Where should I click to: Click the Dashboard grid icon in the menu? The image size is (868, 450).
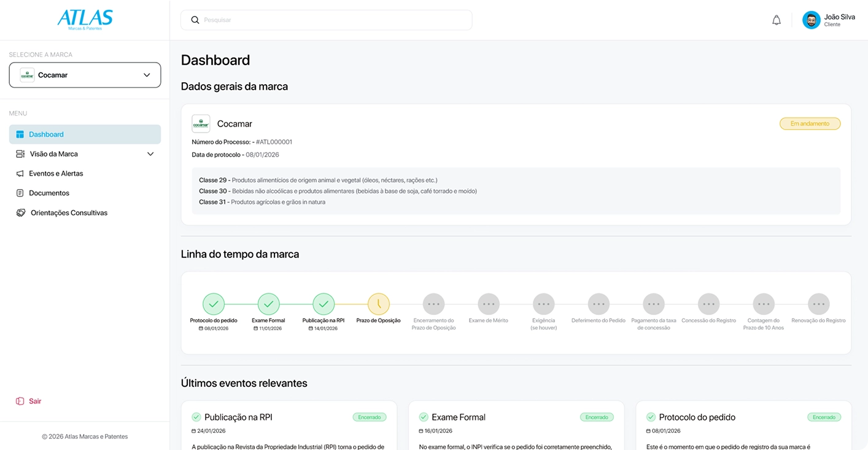[x=20, y=134]
